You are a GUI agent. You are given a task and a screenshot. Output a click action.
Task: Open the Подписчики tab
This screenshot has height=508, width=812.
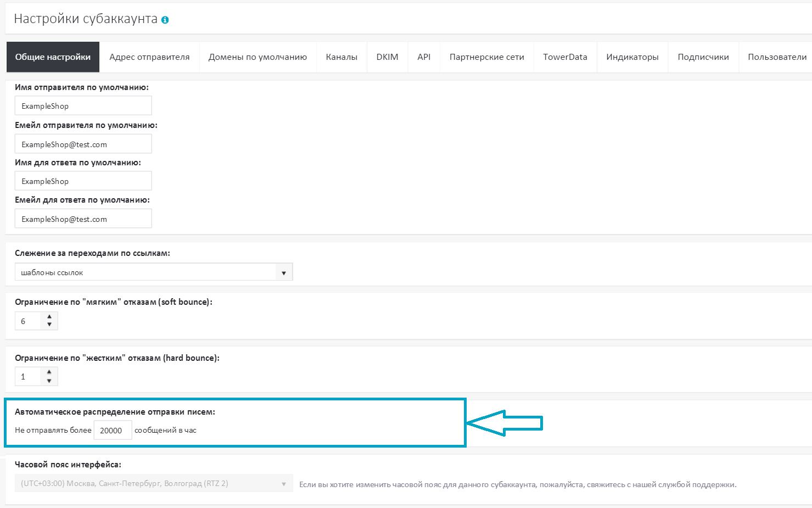pyautogui.click(x=703, y=57)
